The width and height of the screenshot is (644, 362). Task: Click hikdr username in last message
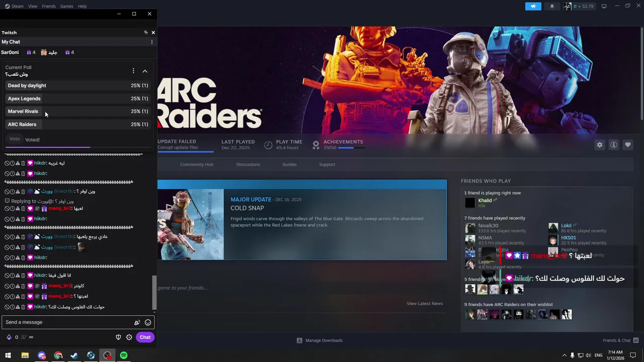[x=40, y=307]
